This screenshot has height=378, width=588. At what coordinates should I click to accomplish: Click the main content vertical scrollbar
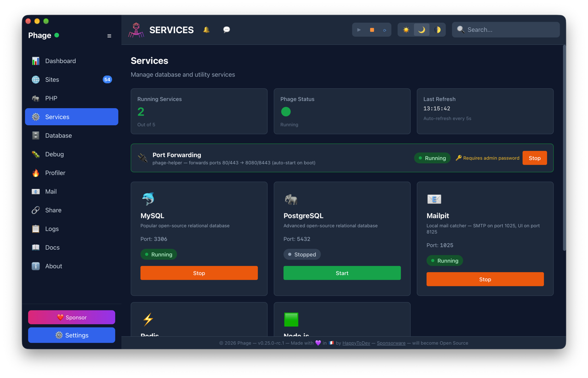click(x=564, y=148)
